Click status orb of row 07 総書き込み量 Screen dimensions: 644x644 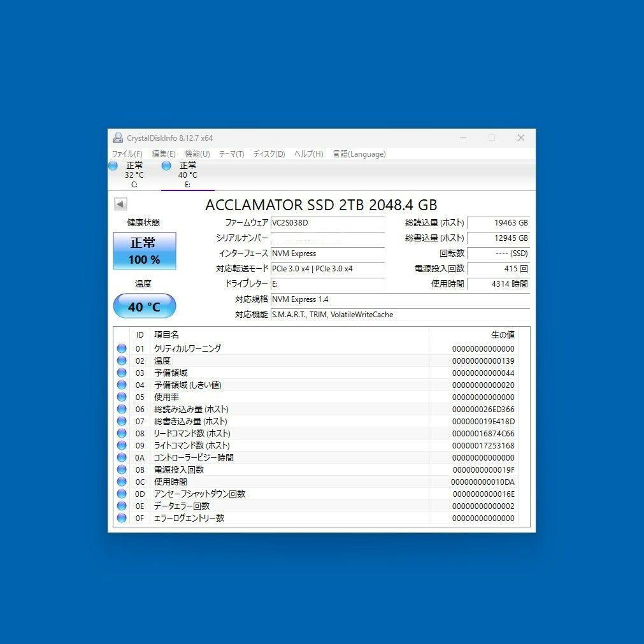coord(122,421)
